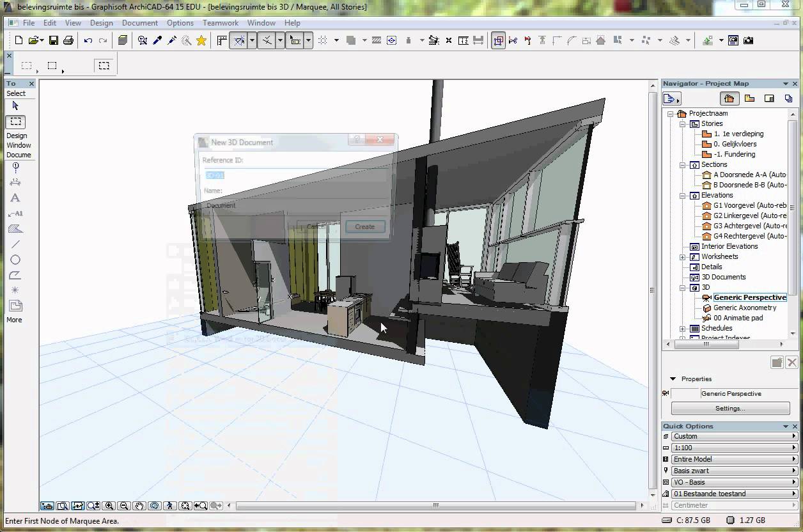Toggle the third marquee geometry option
This screenshot has width=803, height=532.
tap(104, 65)
